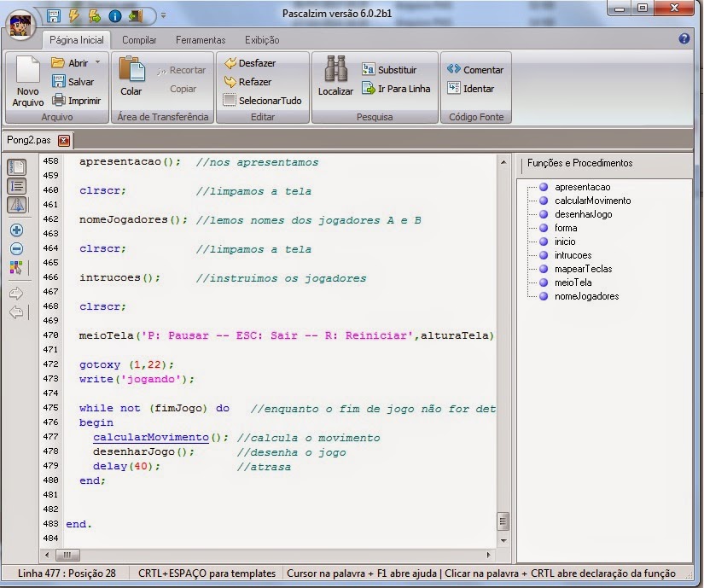Click the save floppy icon in quick access bar

(54, 16)
